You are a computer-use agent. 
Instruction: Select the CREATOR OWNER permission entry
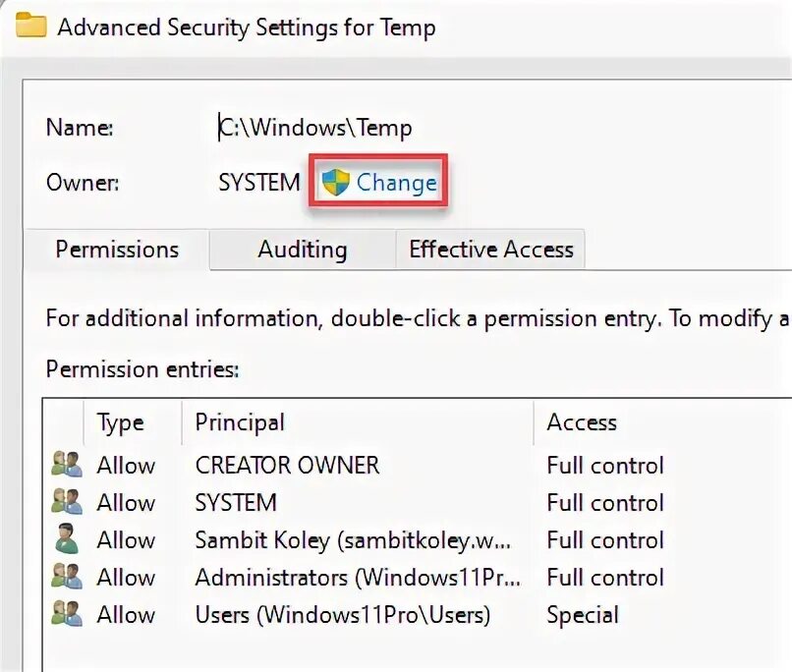pos(287,466)
